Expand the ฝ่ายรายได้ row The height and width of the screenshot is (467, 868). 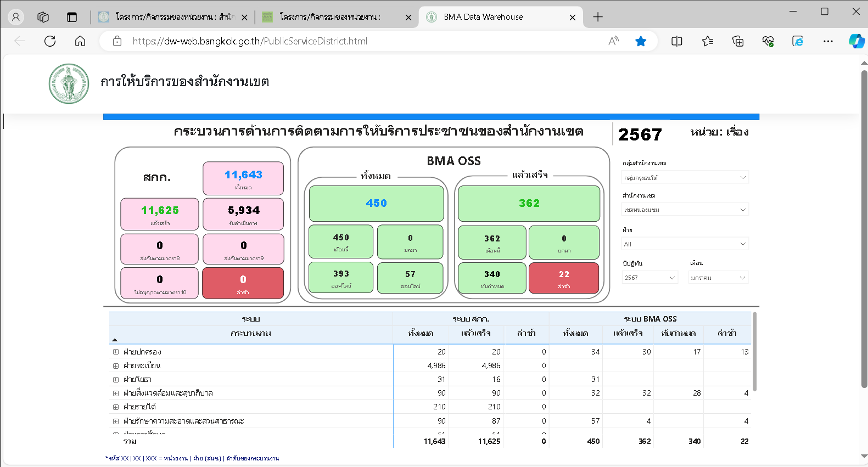tap(116, 407)
